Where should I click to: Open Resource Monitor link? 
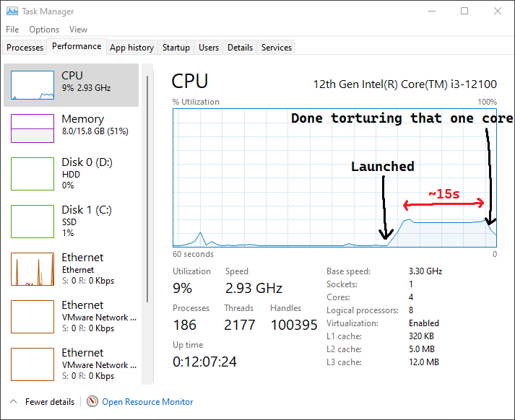[147, 402]
